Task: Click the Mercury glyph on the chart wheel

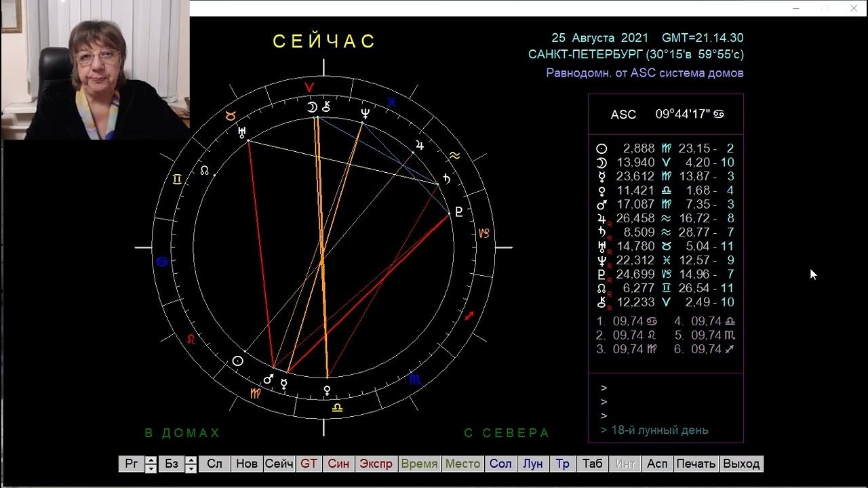Action: (284, 384)
